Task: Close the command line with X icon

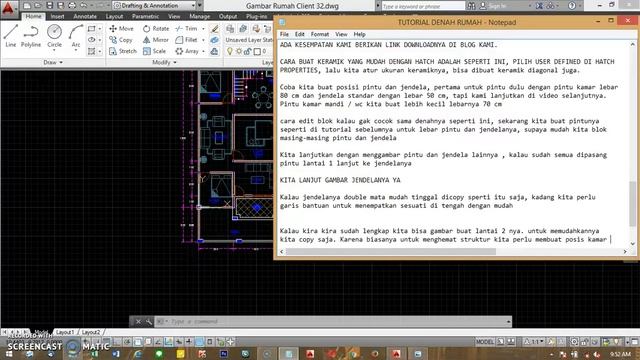Action: 138,322
